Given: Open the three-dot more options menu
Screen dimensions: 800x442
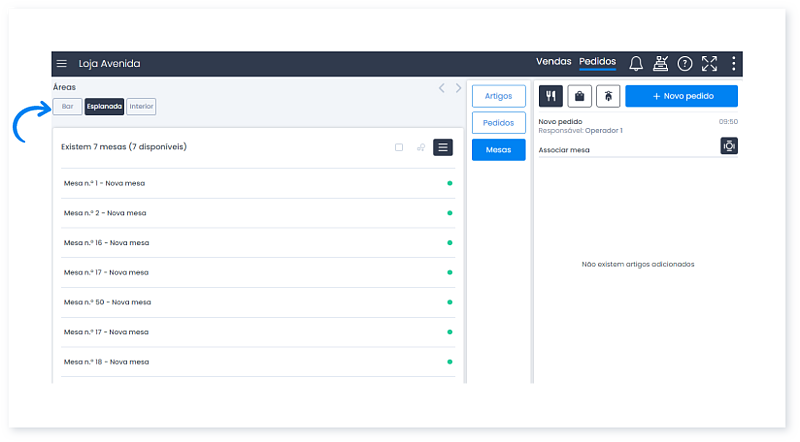Looking at the screenshot, I should [x=734, y=64].
